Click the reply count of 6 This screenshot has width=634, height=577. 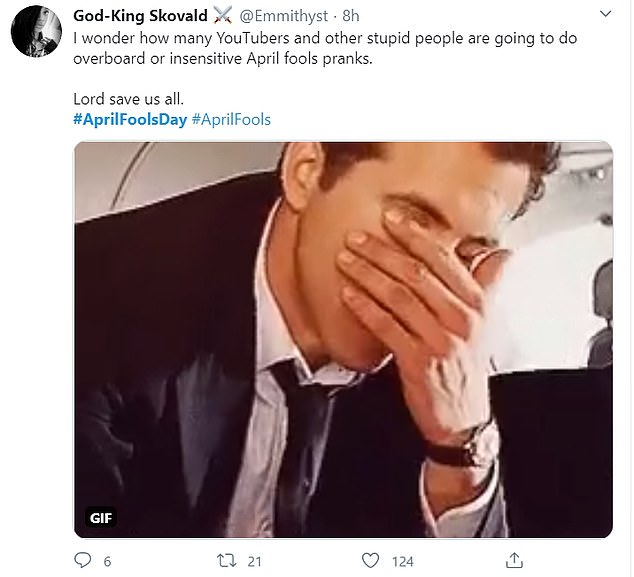[x=107, y=561]
